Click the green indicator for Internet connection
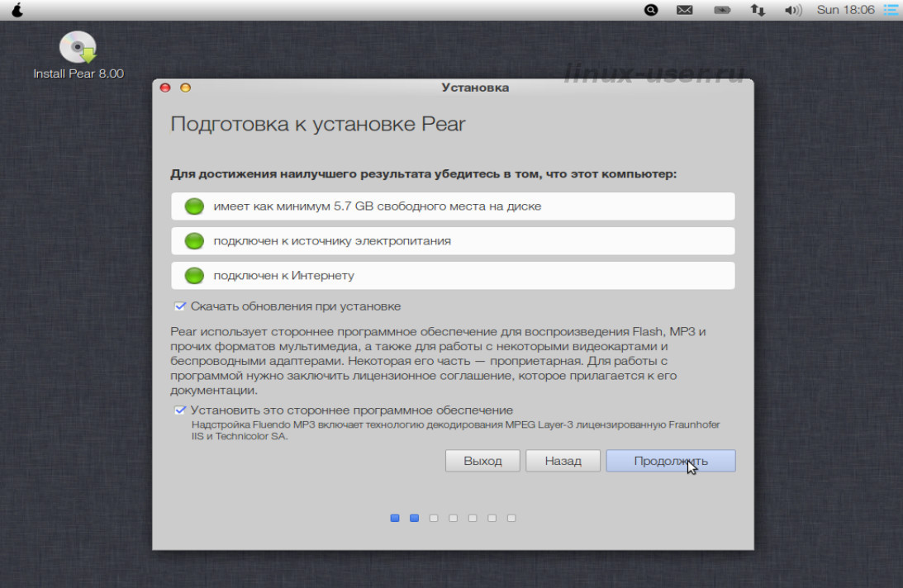This screenshot has height=588, width=903. [x=194, y=275]
